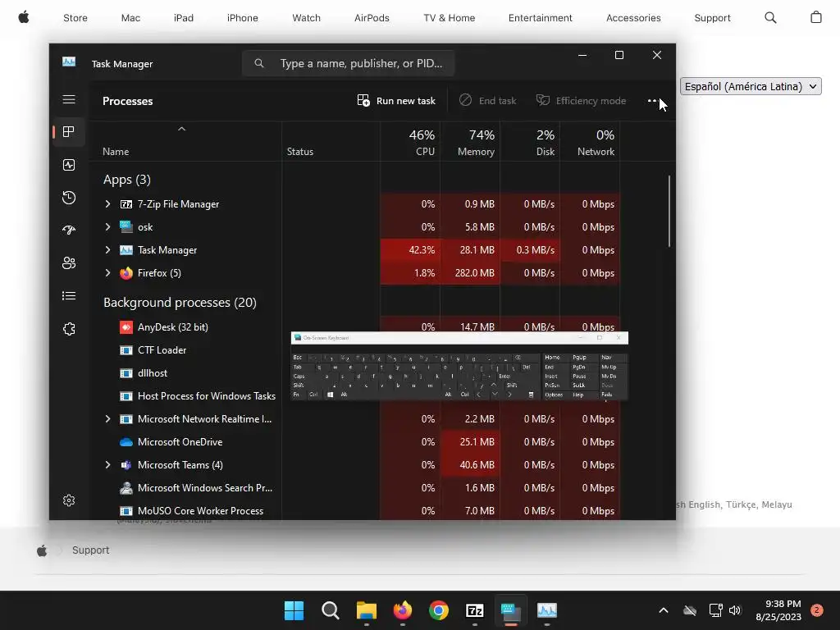Sort by Memory column header

[470, 142]
